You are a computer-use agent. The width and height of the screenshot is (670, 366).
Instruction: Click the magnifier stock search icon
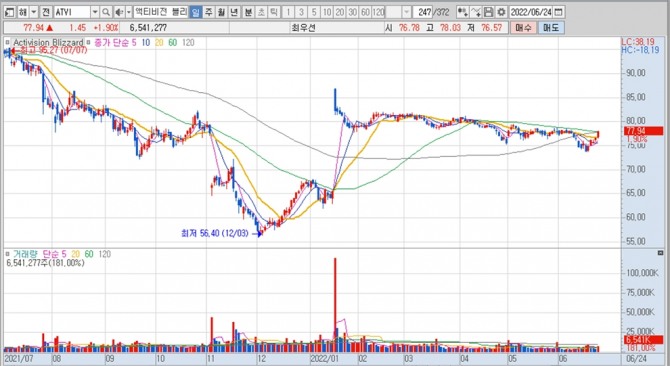106,12
